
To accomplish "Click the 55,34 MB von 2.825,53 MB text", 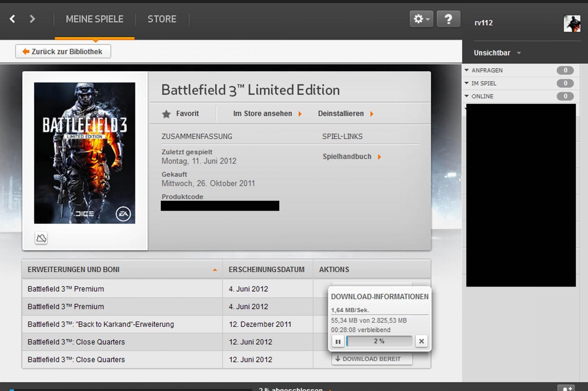I will [369, 320].
